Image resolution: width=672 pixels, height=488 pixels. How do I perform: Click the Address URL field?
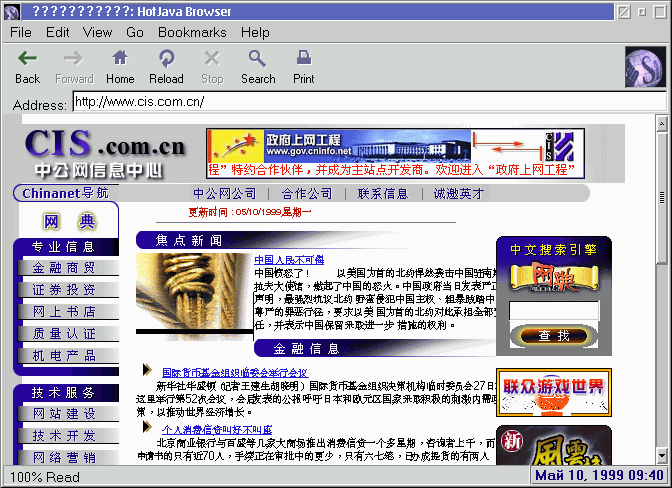pyautogui.click(x=369, y=102)
